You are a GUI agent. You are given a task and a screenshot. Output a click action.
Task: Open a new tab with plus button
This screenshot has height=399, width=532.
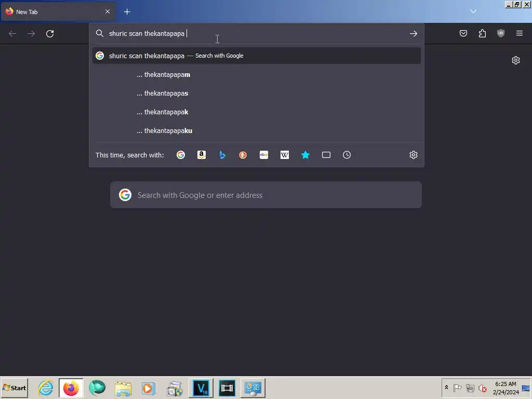point(127,12)
